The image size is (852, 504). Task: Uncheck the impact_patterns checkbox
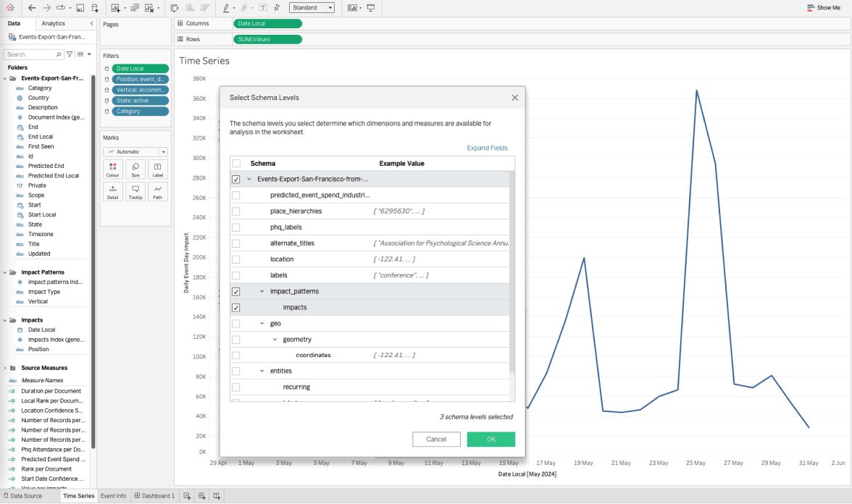pos(236,292)
